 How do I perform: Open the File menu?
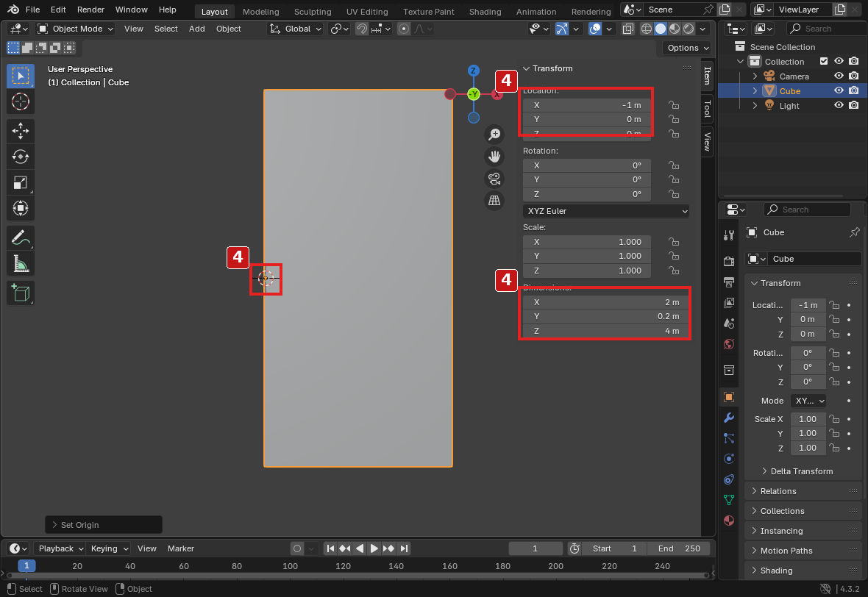(32, 10)
